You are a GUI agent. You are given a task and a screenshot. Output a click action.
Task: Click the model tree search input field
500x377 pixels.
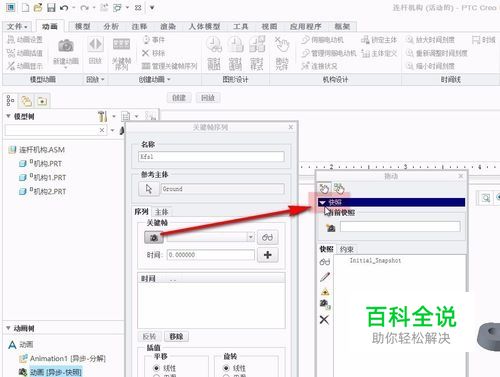click(52, 130)
